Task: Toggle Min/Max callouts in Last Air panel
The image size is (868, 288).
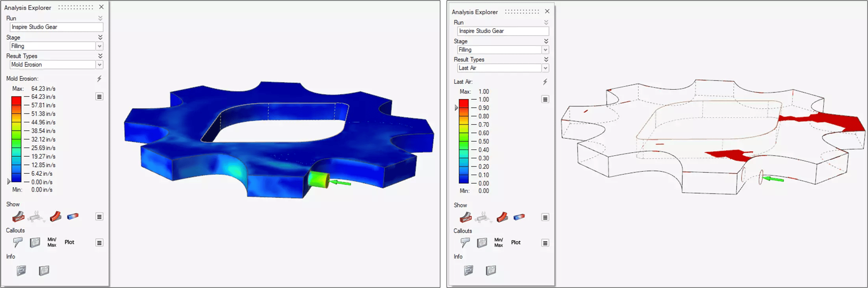Action: (x=499, y=243)
